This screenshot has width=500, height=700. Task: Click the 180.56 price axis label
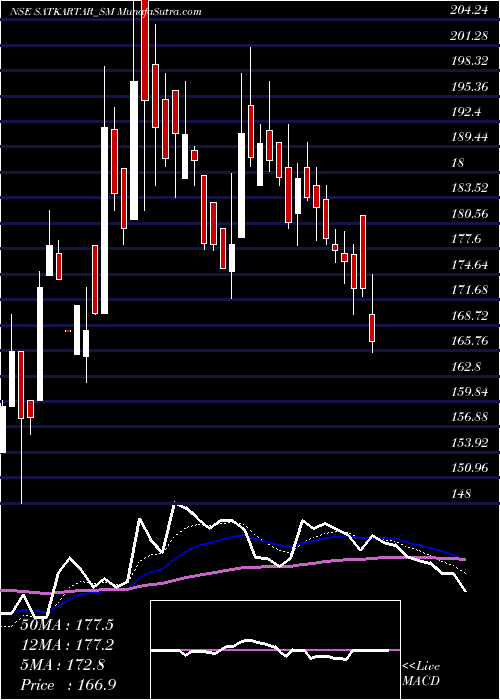tap(469, 214)
